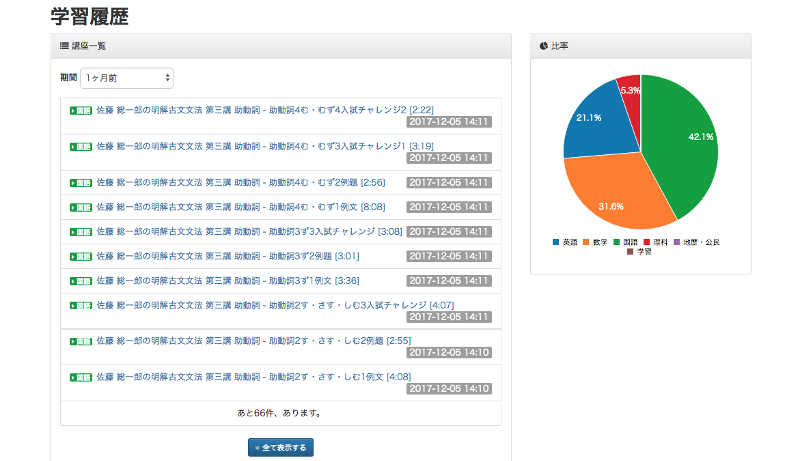Click the 講座一覧 panel header
The height and width of the screenshot is (461, 800).
pos(281,46)
